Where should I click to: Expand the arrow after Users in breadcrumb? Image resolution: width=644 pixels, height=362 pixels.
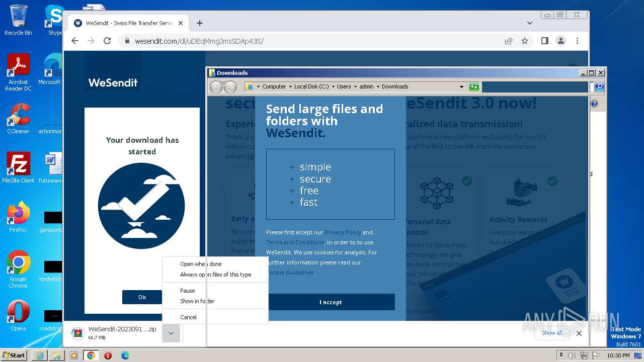tap(355, 86)
